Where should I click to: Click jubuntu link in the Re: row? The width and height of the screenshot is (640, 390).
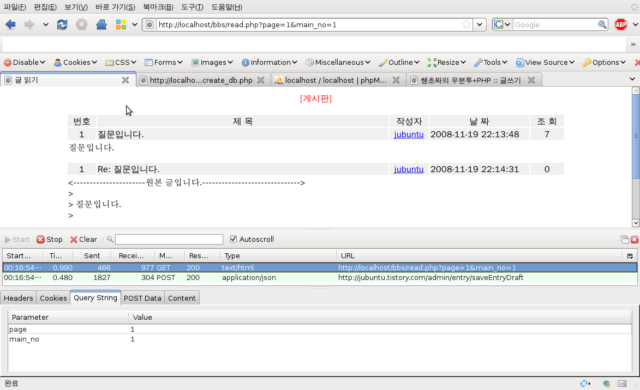coord(409,169)
